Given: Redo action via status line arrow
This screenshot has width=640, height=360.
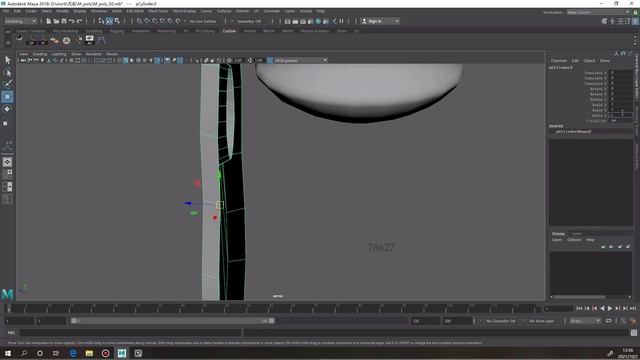Looking at the screenshot, I should click(x=80, y=21).
